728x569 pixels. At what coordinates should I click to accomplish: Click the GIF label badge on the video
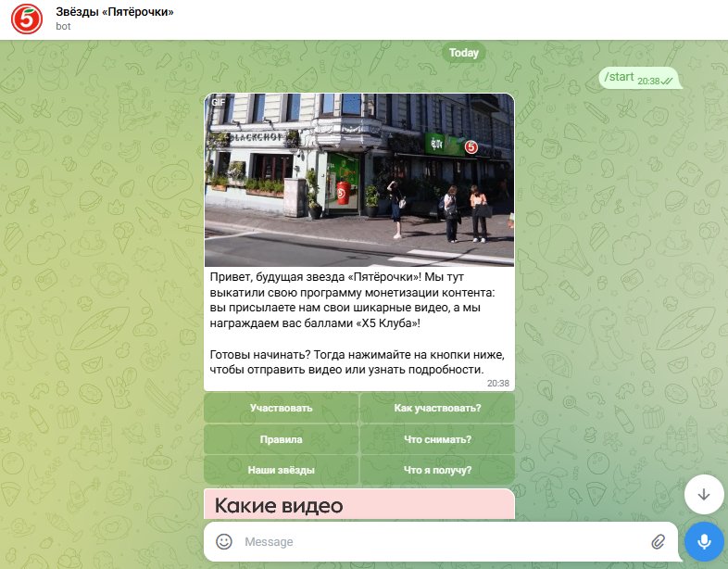tap(218, 102)
